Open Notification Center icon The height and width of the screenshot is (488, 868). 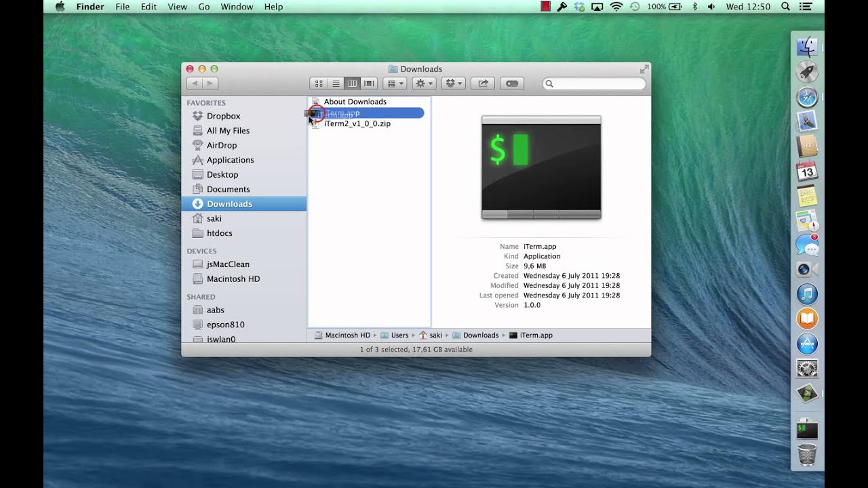point(805,7)
